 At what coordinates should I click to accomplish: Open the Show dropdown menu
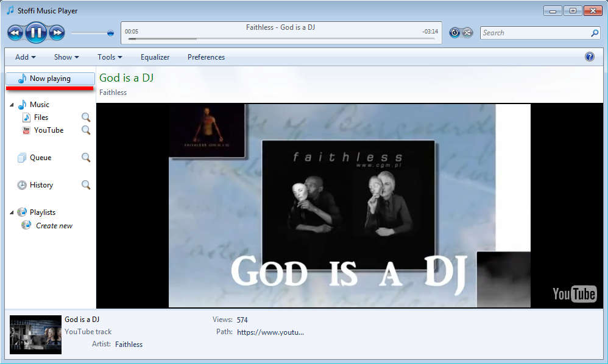66,57
